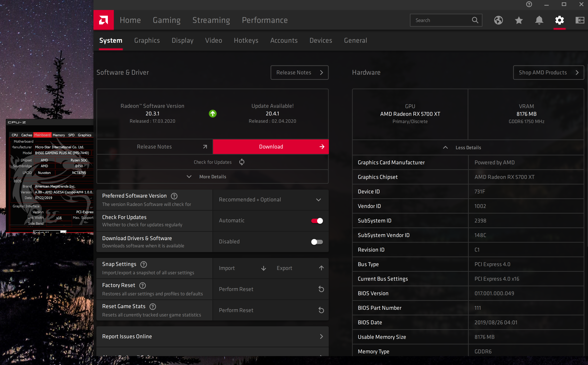
Task: Click the VRAM 8176 MB card
Action: coord(526,114)
